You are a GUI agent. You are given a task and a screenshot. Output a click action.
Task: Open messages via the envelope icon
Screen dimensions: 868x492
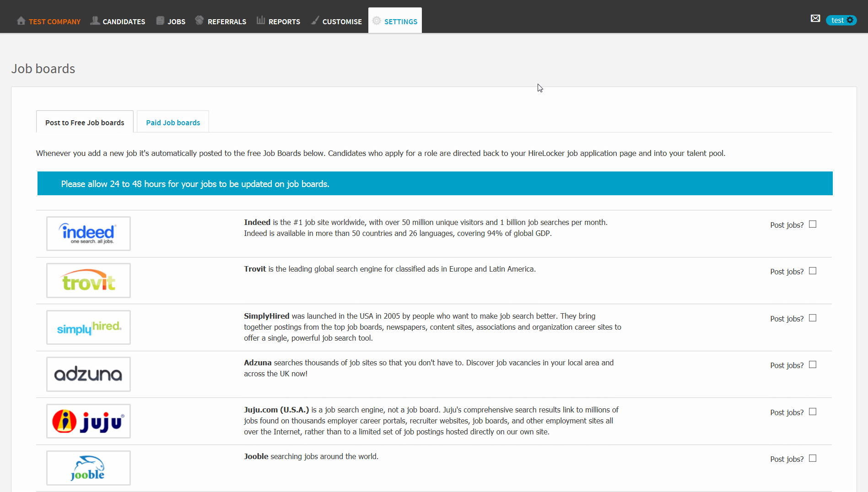[x=816, y=18]
